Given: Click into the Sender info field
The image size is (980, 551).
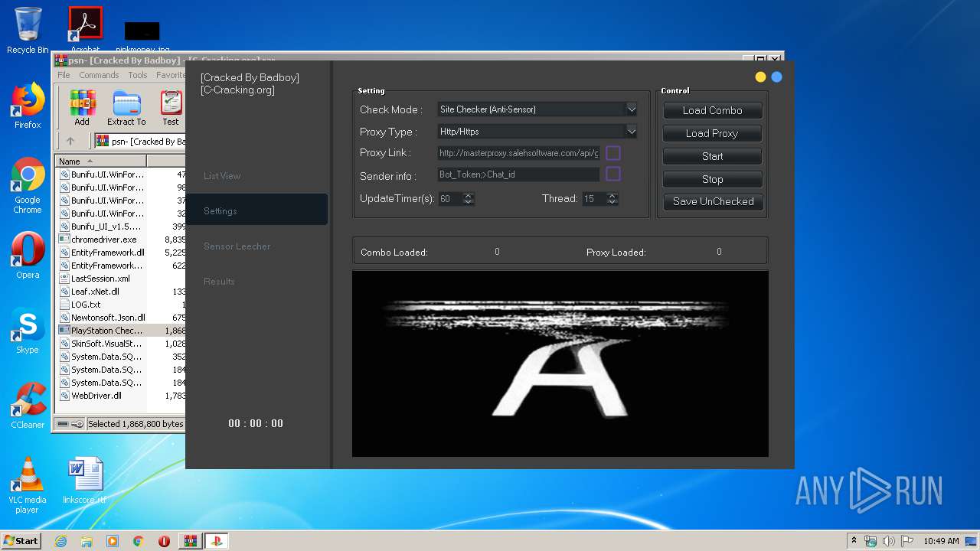Looking at the screenshot, I should [518, 174].
